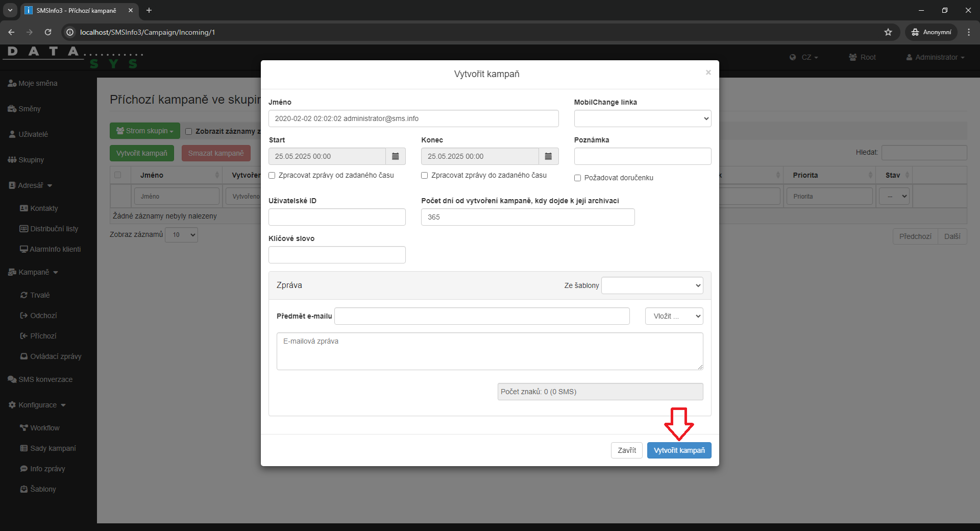Screen dimensions: 980x531
Task: Open the Ze šablony template dropdown
Action: pyautogui.click(x=652, y=285)
